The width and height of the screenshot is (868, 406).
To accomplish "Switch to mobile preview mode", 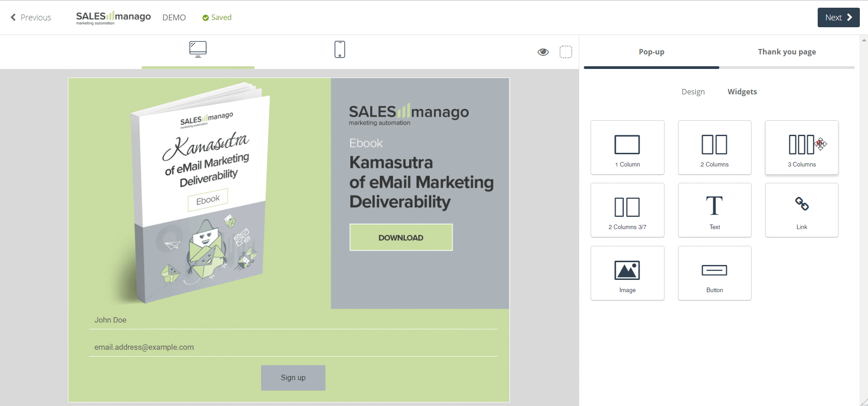I will click(x=339, y=49).
